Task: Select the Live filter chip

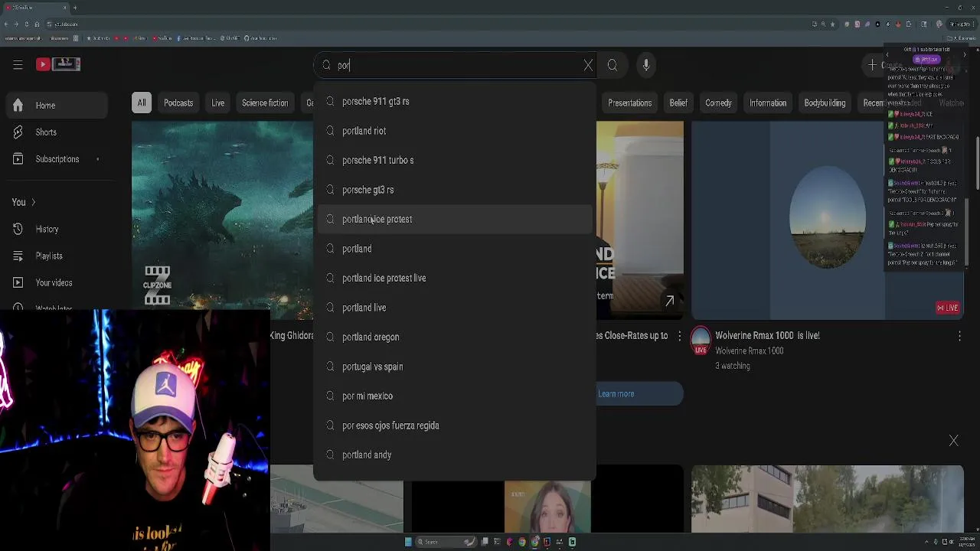Action: coord(217,103)
